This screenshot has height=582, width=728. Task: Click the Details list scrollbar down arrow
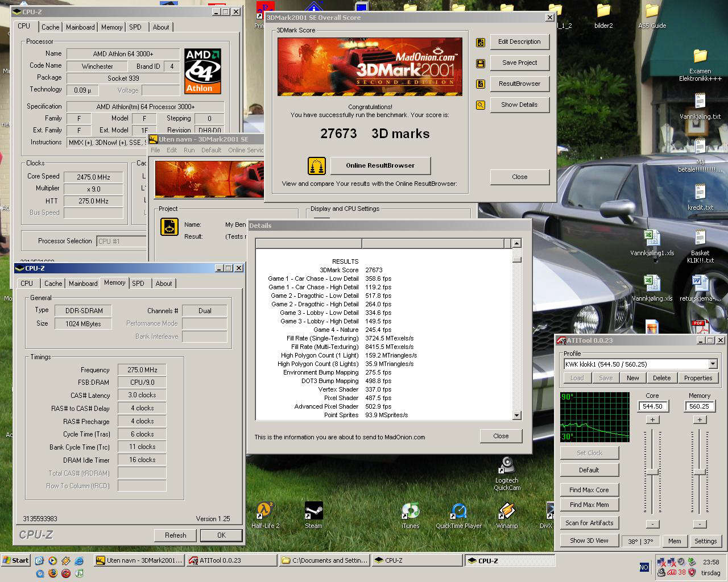[516, 415]
